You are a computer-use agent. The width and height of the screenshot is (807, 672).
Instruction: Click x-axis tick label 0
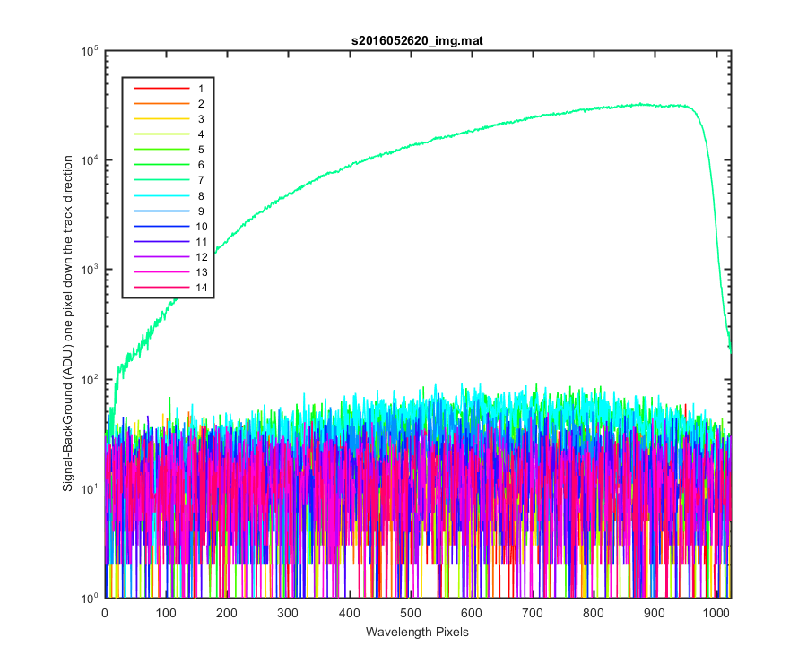click(105, 614)
